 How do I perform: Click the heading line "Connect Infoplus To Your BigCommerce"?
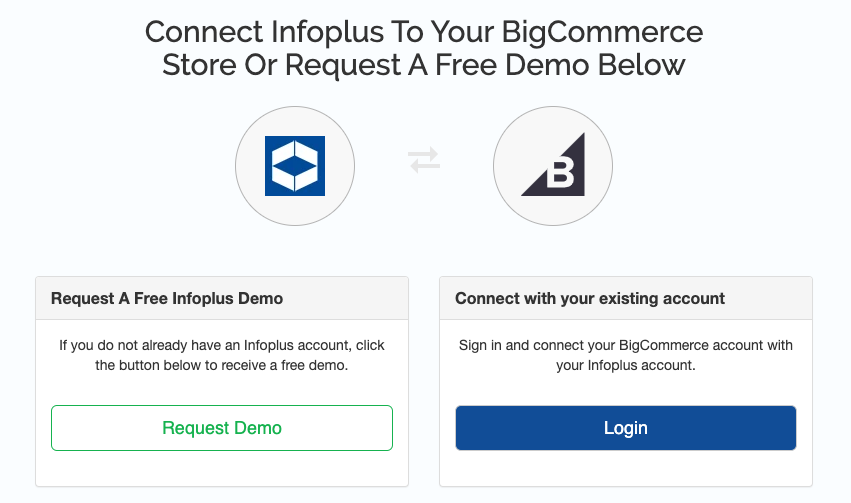point(425,32)
